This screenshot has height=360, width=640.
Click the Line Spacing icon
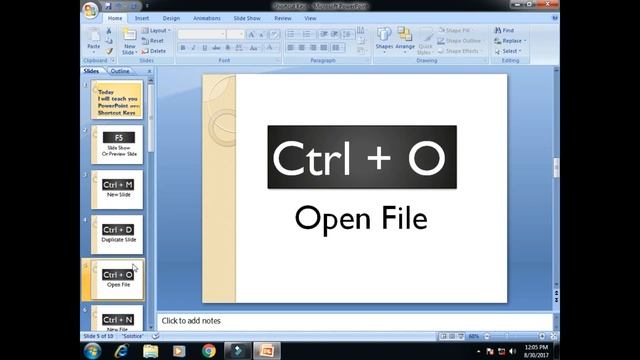tap(348, 34)
